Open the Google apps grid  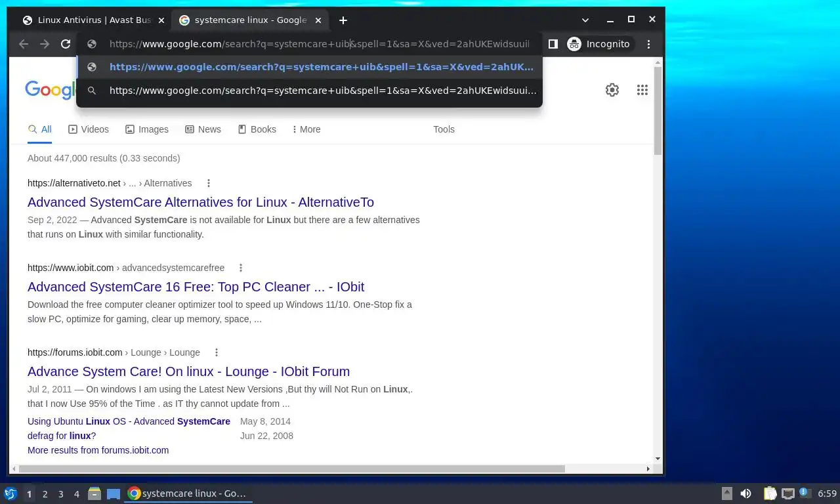(642, 90)
